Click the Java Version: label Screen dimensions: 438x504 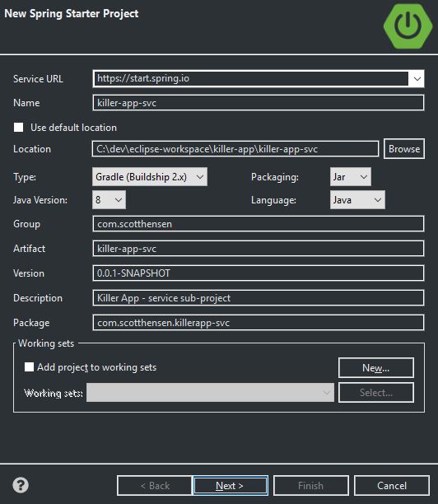click(x=40, y=200)
